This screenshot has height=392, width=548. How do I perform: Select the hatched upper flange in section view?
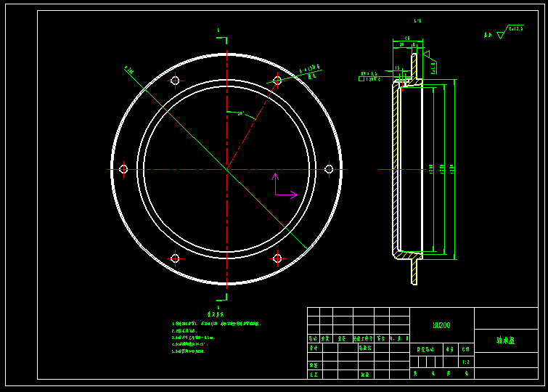pyautogui.click(x=414, y=67)
